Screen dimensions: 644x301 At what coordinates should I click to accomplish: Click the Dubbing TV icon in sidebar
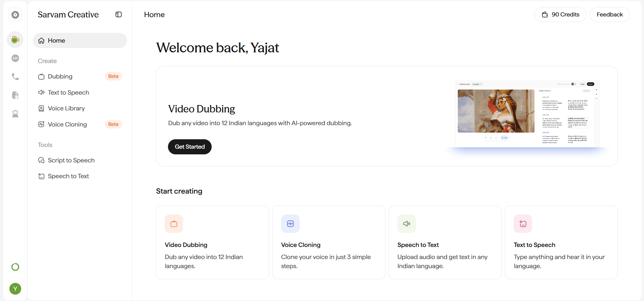[x=41, y=77]
